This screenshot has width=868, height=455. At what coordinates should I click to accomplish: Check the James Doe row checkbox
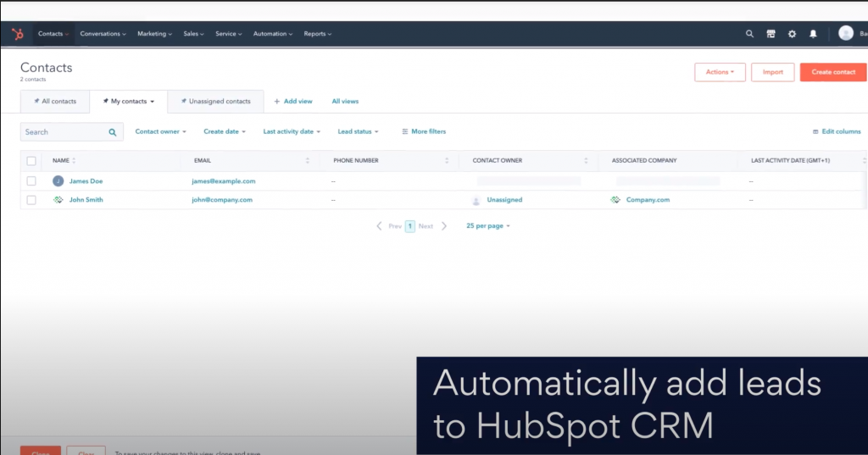coord(31,181)
